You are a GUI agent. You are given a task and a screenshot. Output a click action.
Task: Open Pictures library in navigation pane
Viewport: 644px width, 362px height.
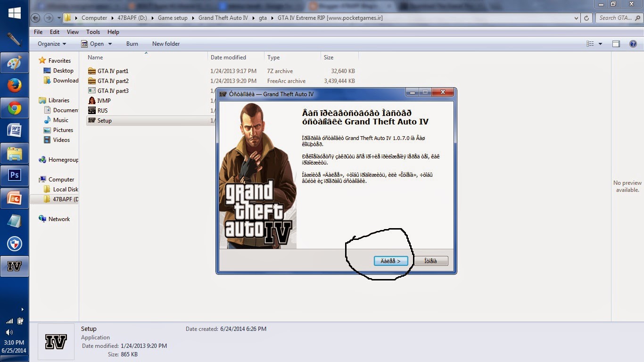point(58,130)
